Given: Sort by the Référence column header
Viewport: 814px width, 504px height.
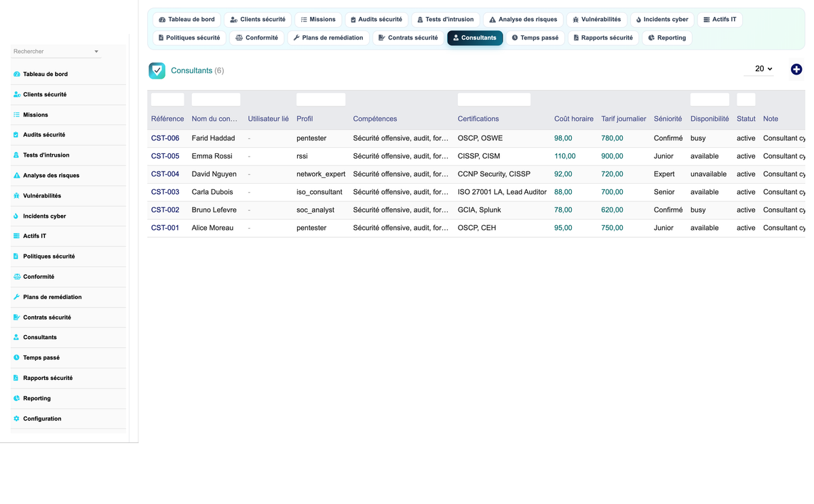Looking at the screenshot, I should tap(168, 119).
